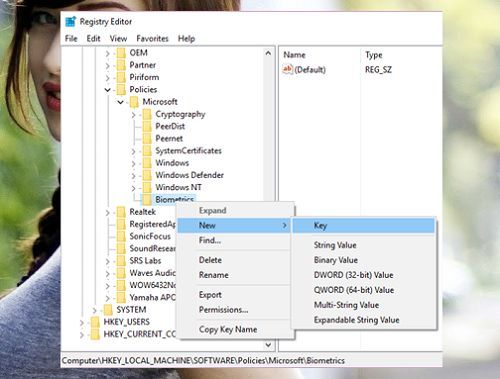Select the Yamaha APO key
Screen dimensions: 500x379
click(x=152, y=297)
